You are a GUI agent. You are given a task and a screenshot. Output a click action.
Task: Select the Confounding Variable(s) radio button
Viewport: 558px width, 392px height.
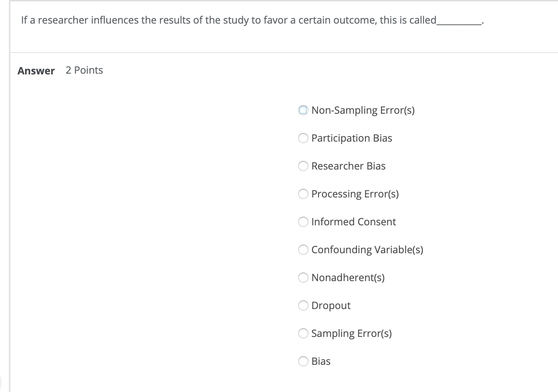(303, 250)
